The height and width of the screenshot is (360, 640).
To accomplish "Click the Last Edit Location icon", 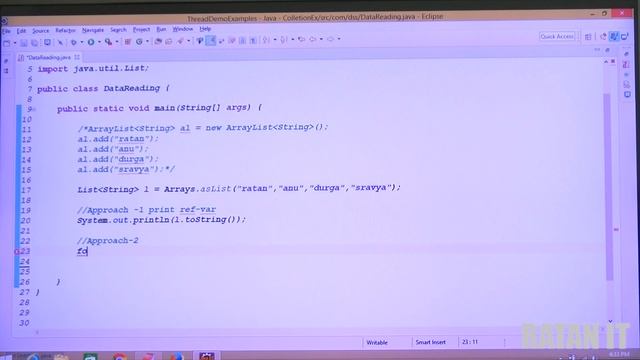I will coord(302,40).
